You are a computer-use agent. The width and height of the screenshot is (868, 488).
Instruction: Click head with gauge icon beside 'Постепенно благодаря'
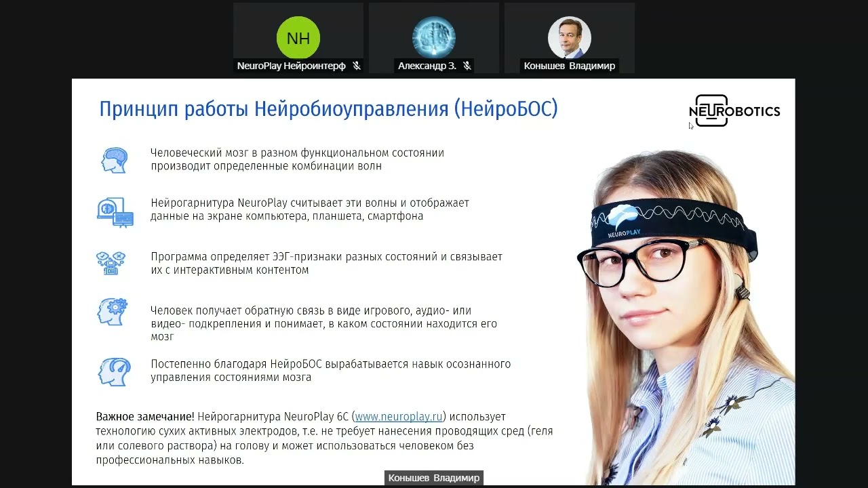114,372
